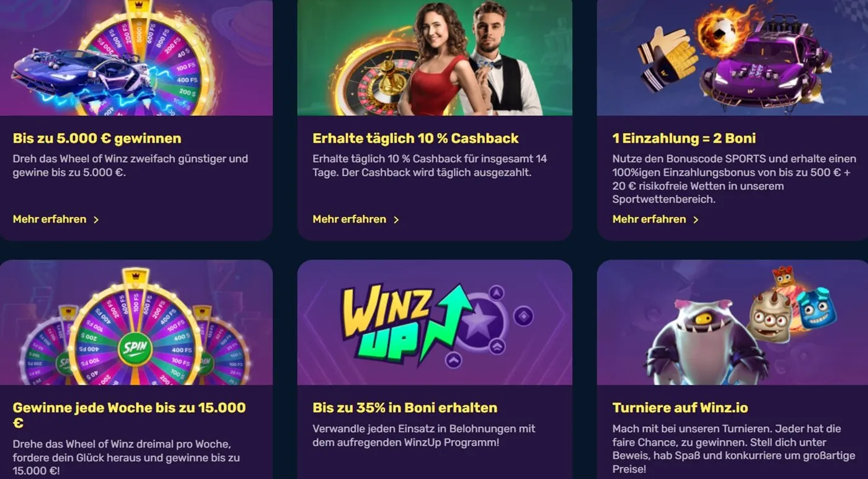Click the WinzUp logo graphic
The width and height of the screenshot is (868, 479).
[406, 323]
